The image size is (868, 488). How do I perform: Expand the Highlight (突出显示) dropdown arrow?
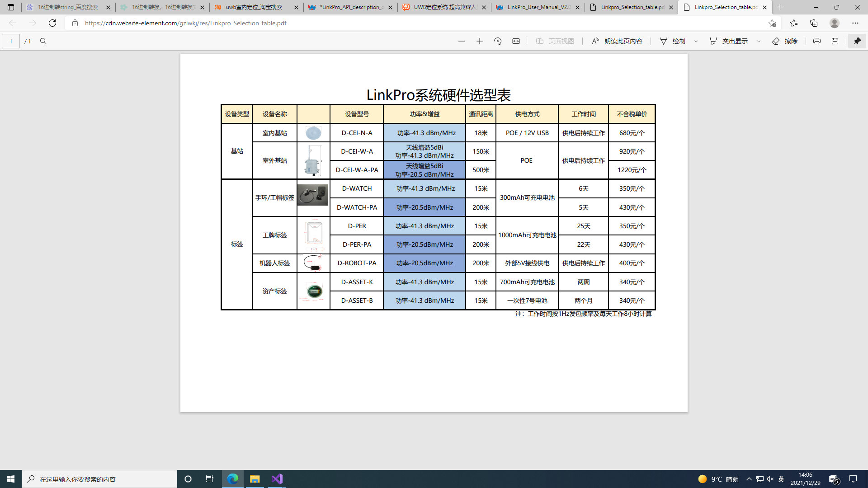[759, 41]
